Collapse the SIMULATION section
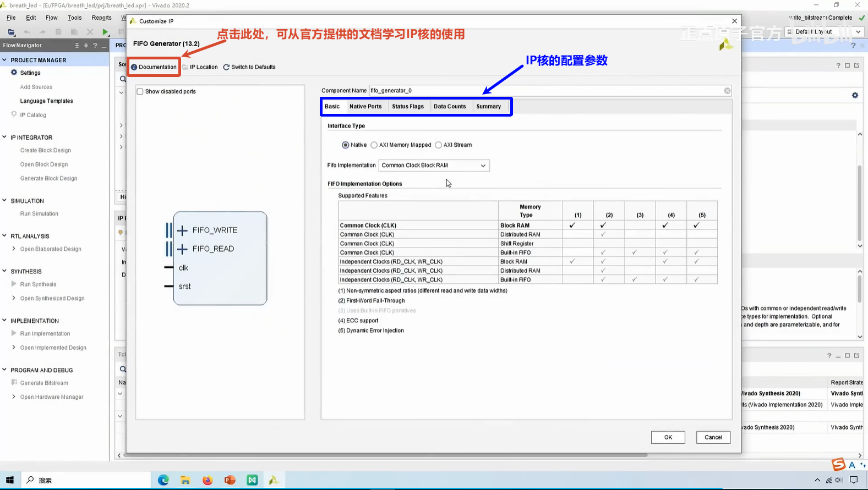Screen dimensions: 868x490 [x=4, y=201]
